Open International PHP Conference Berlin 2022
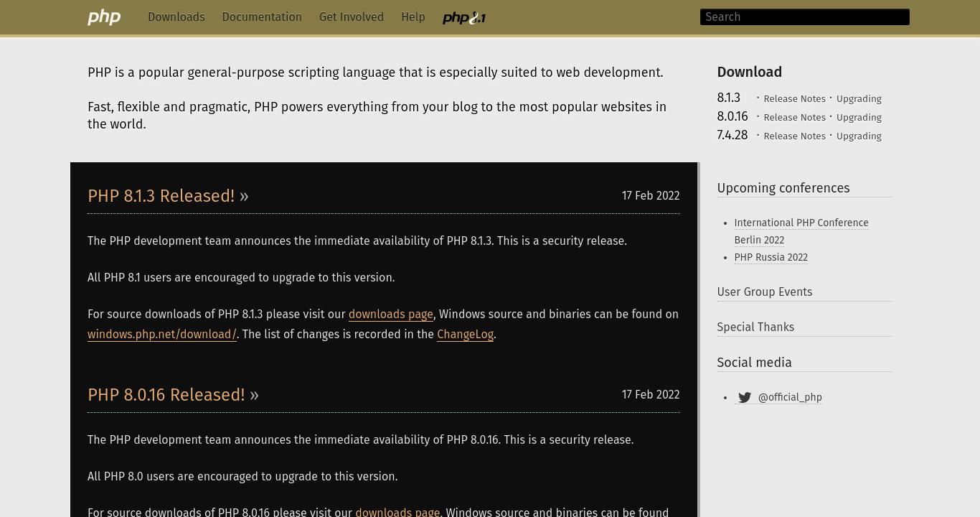This screenshot has height=517, width=980. coord(801,231)
